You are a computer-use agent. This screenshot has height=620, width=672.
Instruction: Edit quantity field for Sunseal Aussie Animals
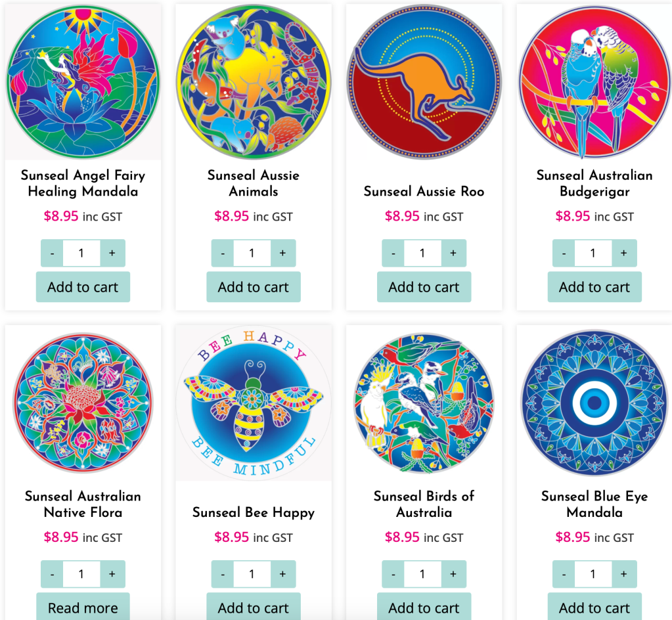point(252,254)
